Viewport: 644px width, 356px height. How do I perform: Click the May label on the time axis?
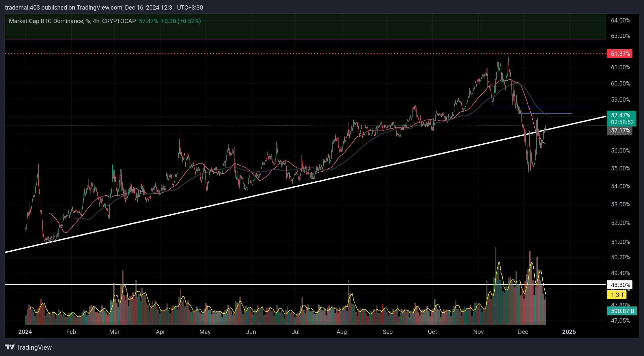pos(205,332)
